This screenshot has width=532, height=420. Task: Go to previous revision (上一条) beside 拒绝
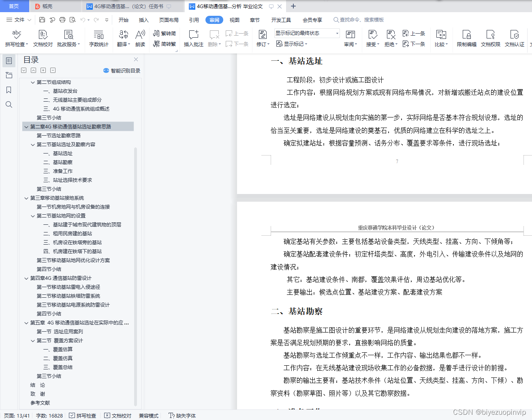pyautogui.click(x=414, y=33)
